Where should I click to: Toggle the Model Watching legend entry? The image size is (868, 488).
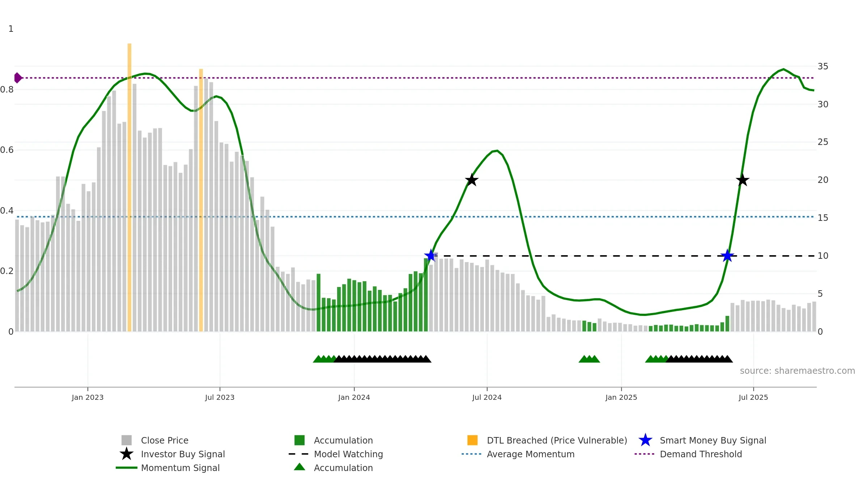(x=348, y=454)
